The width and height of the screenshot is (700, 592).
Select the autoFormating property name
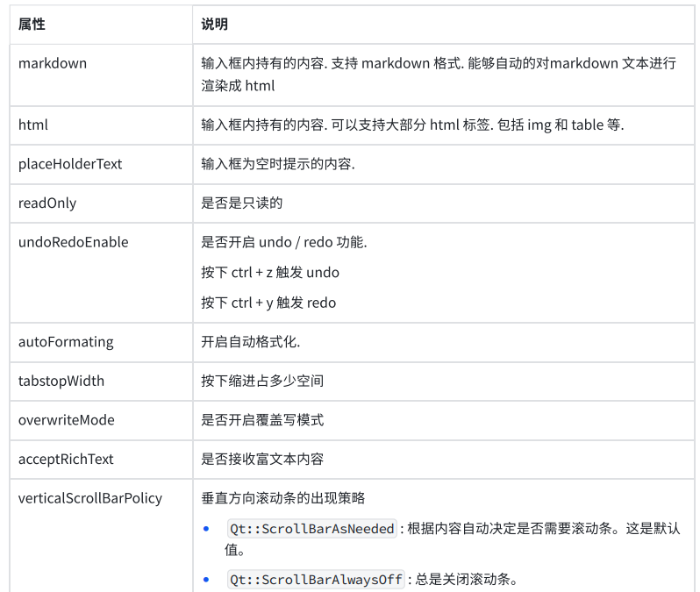click(66, 342)
